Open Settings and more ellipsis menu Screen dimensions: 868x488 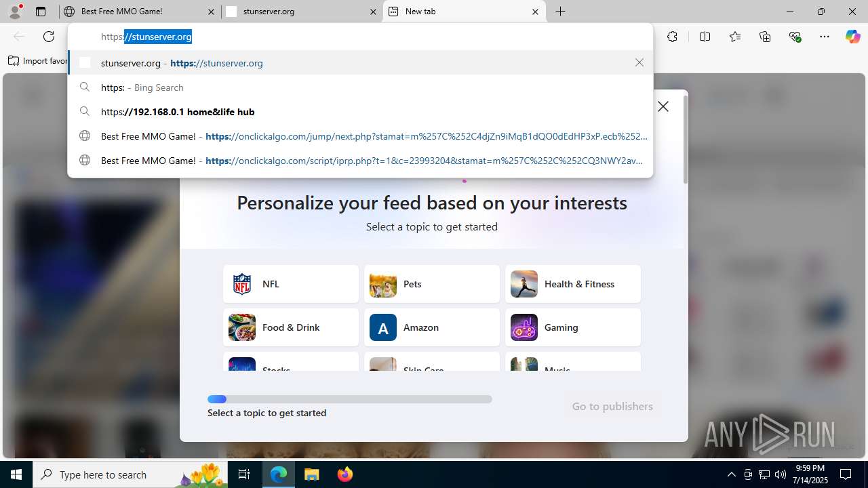825,37
